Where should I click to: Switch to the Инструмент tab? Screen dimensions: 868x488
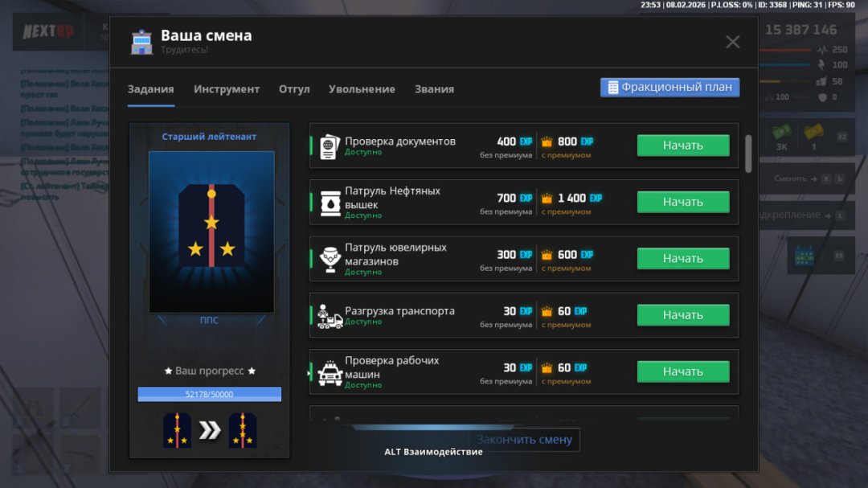click(x=227, y=89)
